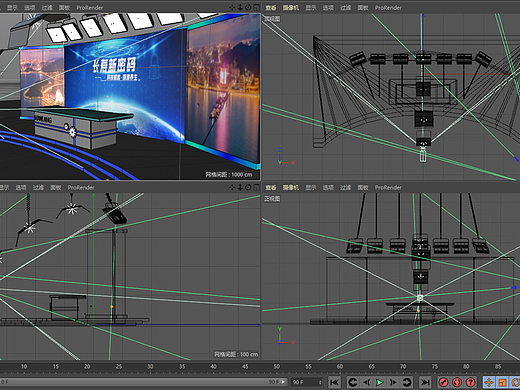Click the move-camera icon in perspective viewport
The height and width of the screenshot is (390, 520).
coord(232,7)
